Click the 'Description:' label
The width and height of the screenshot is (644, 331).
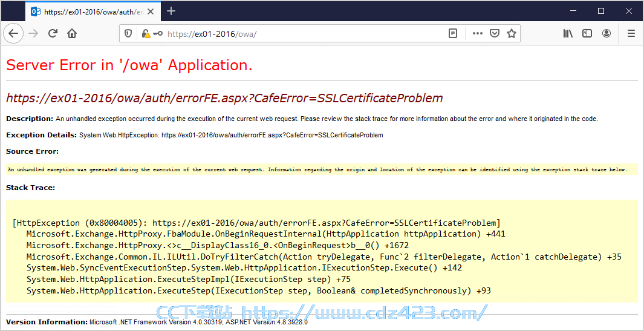tap(30, 119)
